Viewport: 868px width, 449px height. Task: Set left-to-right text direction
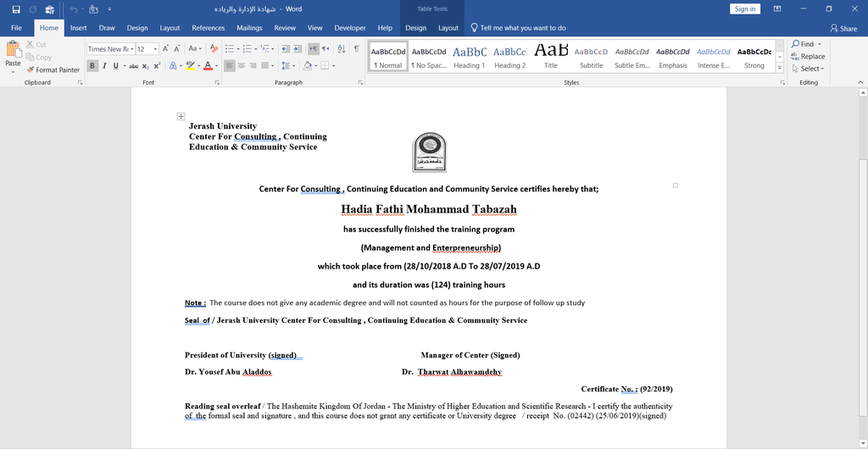pyautogui.click(x=314, y=49)
